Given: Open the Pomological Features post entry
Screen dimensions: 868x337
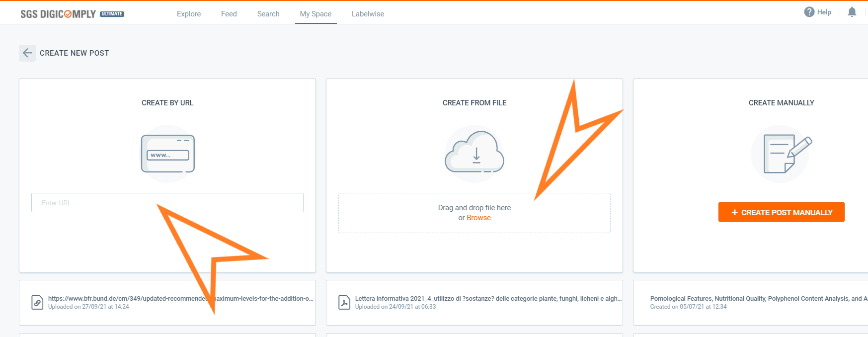Looking at the screenshot, I should 755,299.
